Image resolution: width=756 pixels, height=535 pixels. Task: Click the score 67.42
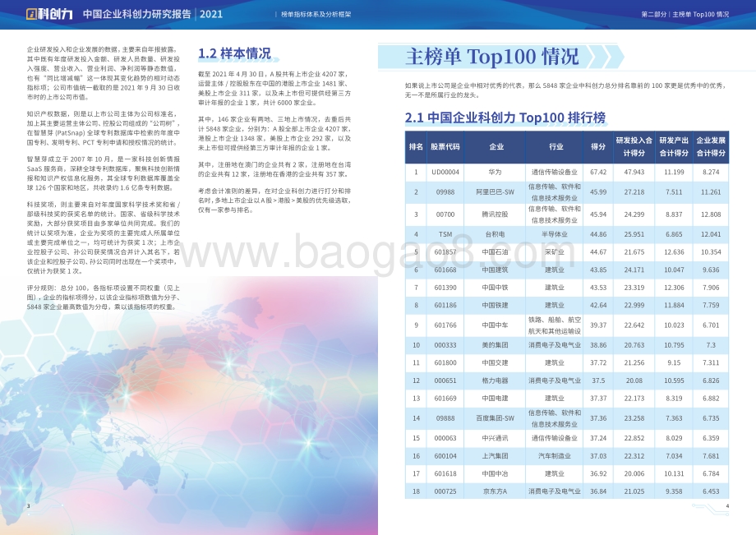(598, 172)
